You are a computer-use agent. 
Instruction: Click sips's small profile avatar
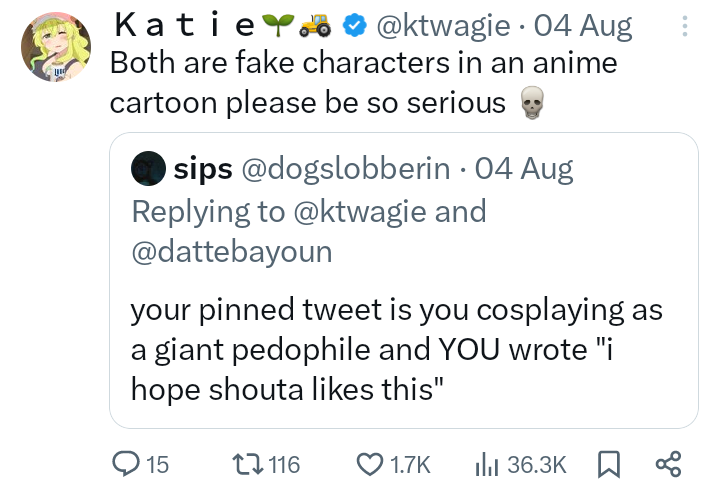[148, 168]
